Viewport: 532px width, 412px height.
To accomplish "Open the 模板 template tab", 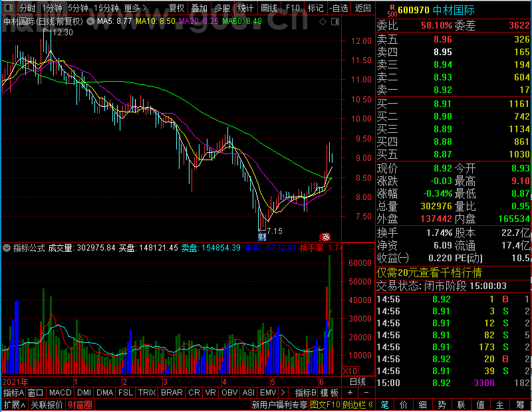I will (329, 393).
